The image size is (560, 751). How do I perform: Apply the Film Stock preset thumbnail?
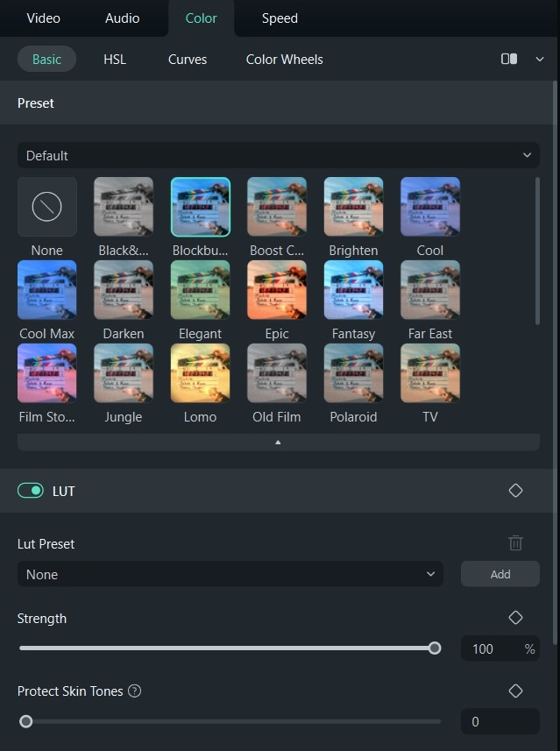click(x=47, y=373)
